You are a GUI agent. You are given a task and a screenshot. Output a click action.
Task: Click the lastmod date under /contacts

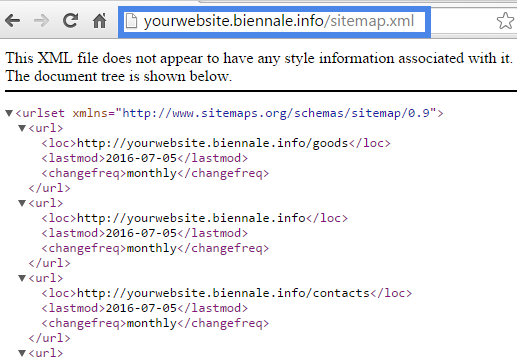tap(141, 308)
